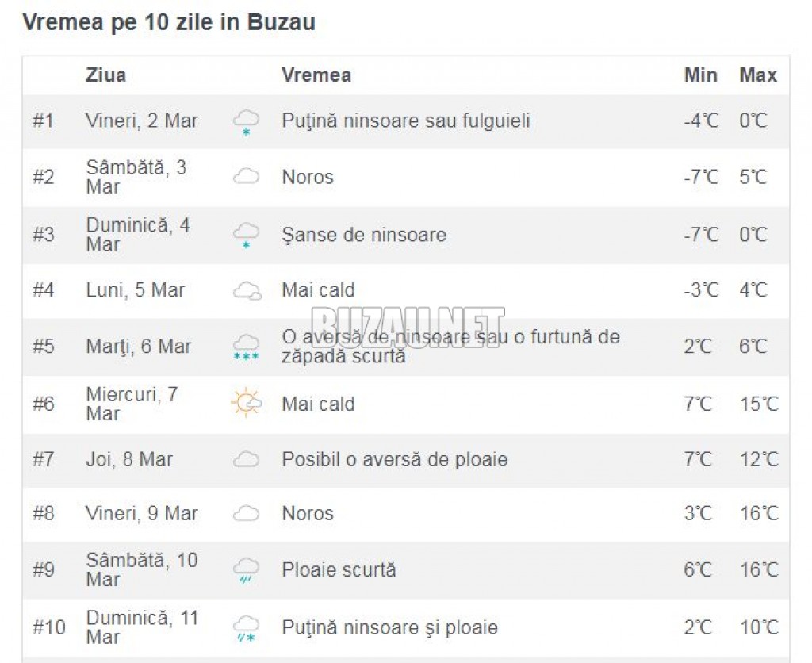
Task: Click the sleet icon for Duminică 11 Mar
Action: pyautogui.click(x=246, y=628)
